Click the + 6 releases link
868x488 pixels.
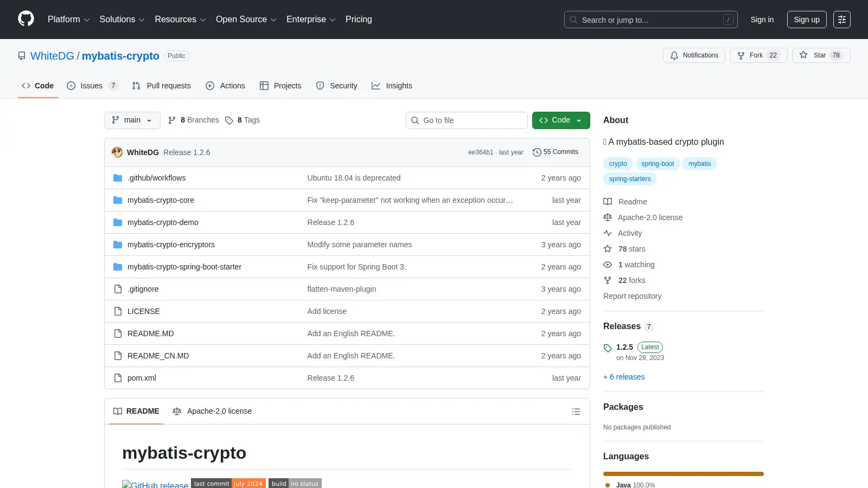point(624,377)
